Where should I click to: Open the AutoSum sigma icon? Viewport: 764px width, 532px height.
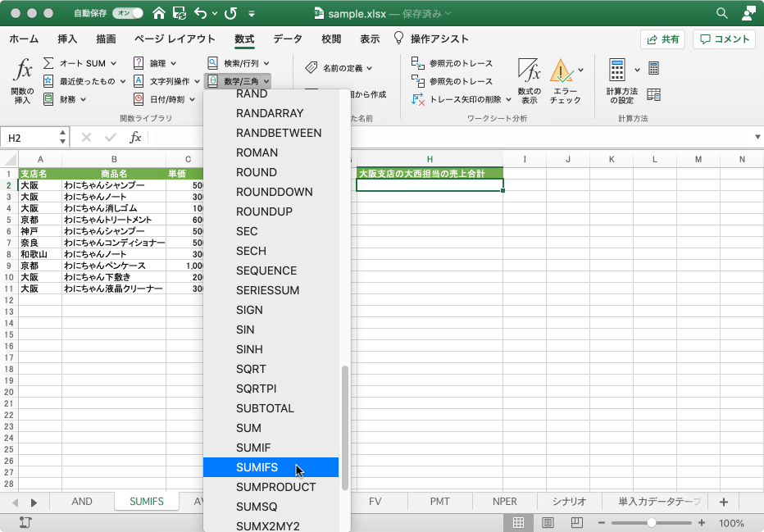coord(48,63)
